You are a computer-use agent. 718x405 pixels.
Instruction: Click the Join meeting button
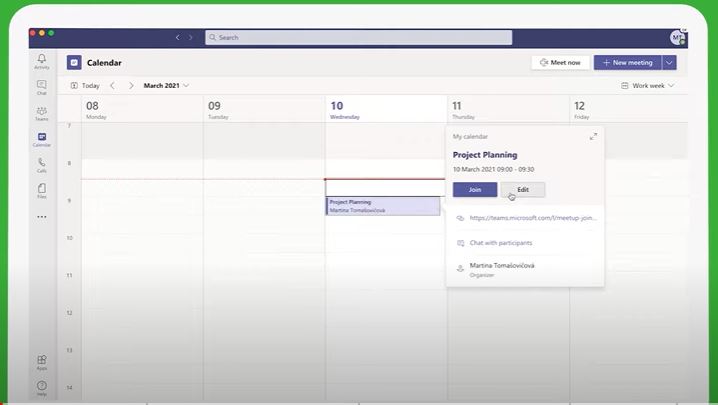(474, 189)
